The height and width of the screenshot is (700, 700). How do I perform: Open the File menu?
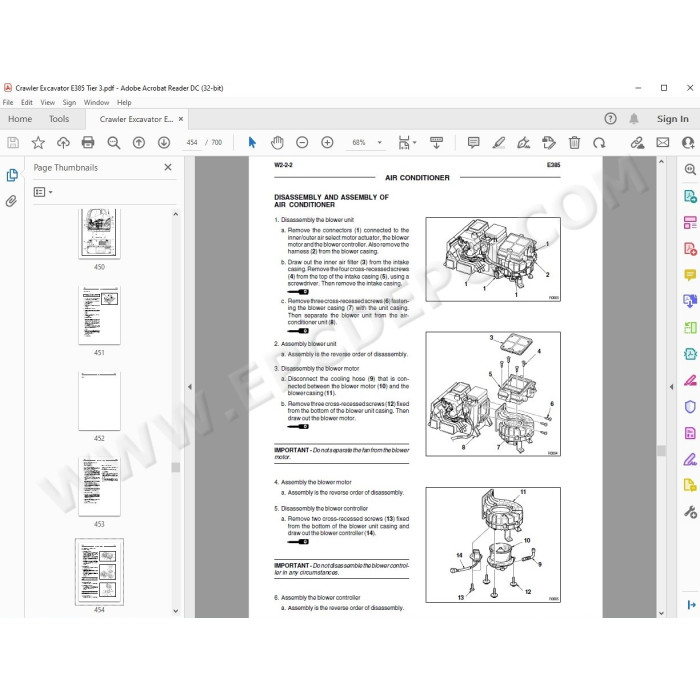pos(8,102)
